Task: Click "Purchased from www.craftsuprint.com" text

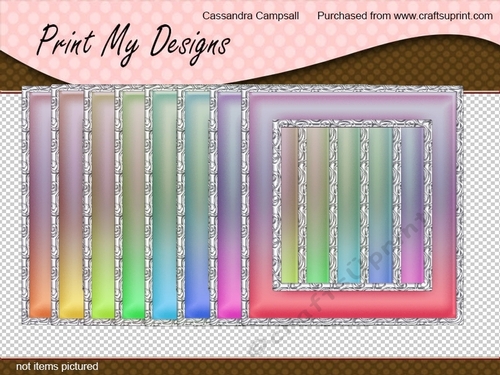Action: coord(405,16)
